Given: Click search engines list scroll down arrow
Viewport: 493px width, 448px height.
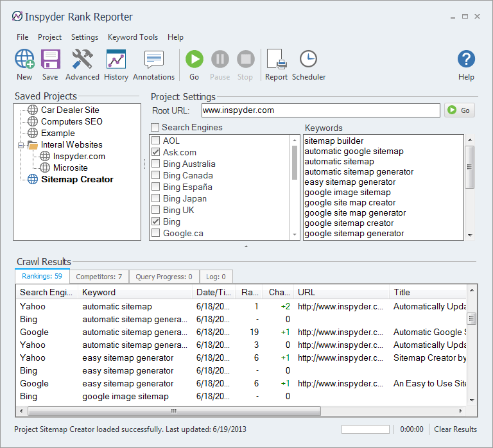Looking at the screenshot, I should click(x=295, y=234).
